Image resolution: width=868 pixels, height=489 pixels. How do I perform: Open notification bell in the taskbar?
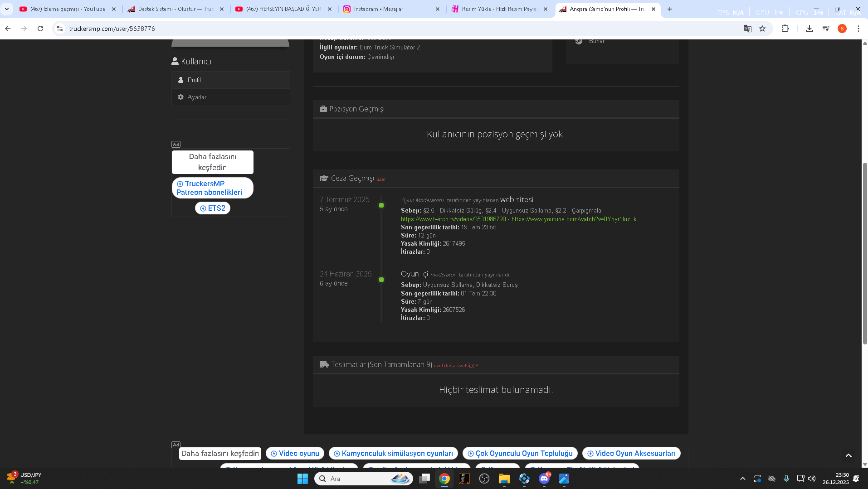click(856, 479)
